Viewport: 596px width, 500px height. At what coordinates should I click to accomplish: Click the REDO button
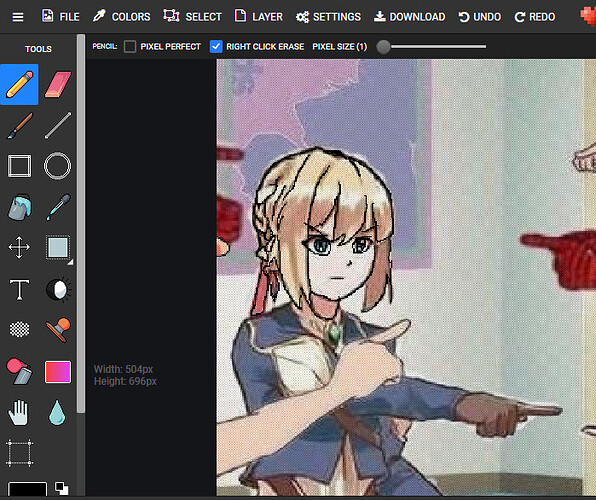(x=534, y=16)
